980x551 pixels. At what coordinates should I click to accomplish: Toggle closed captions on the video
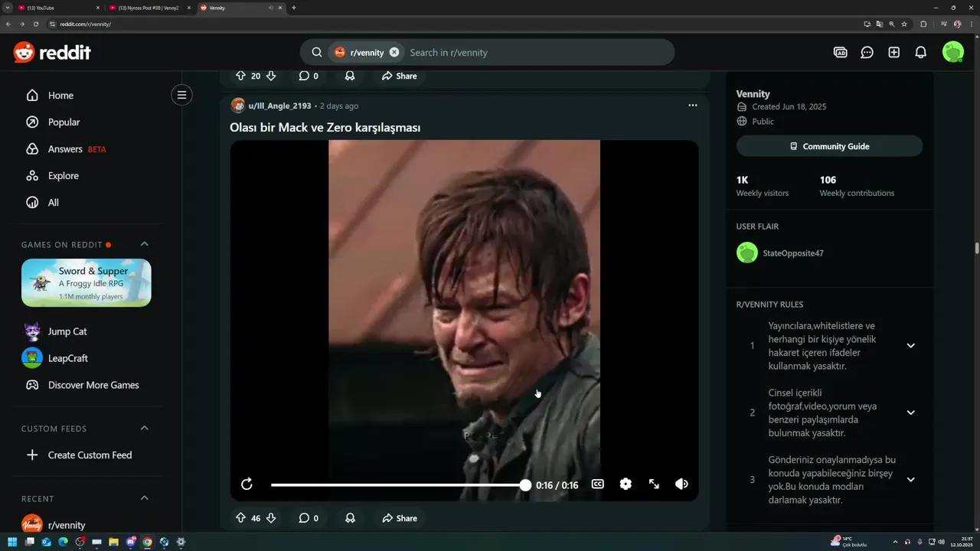597,484
